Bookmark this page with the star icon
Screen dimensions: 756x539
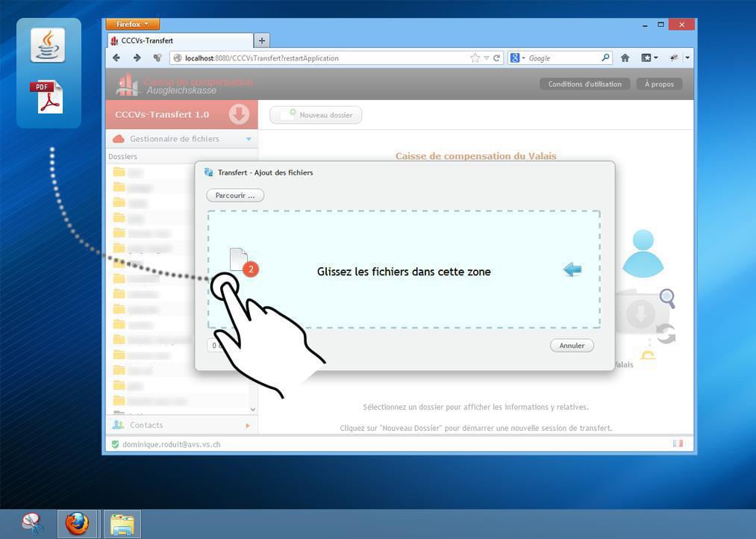click(x=475, y=57)
